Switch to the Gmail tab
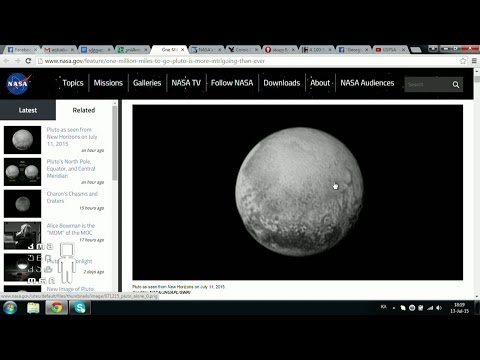 [x=59, y=50]
